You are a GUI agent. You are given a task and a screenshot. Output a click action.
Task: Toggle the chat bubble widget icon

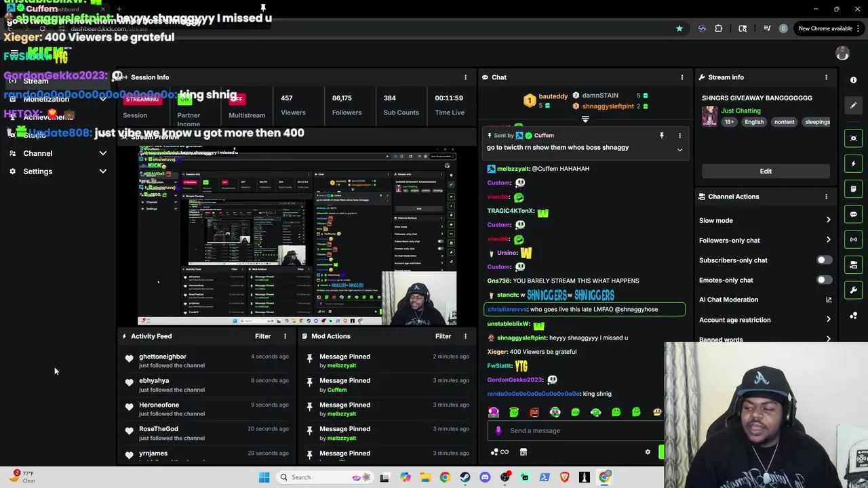point(853,214)
